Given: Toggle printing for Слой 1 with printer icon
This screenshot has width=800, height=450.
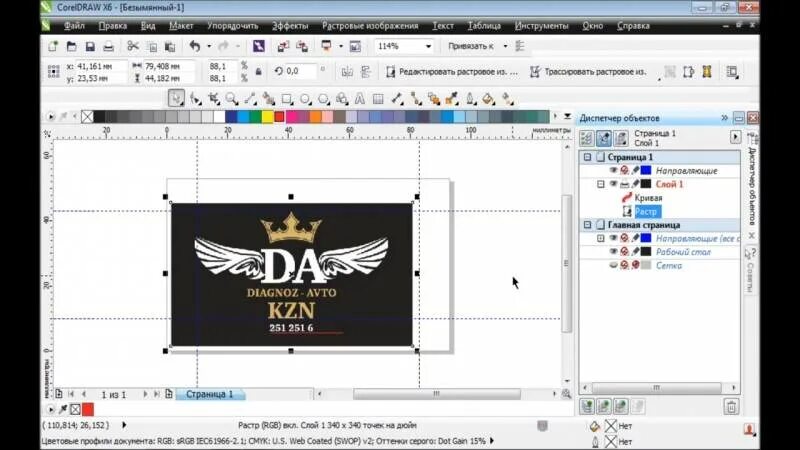Looking at the screenshot, I should (624, 184).
